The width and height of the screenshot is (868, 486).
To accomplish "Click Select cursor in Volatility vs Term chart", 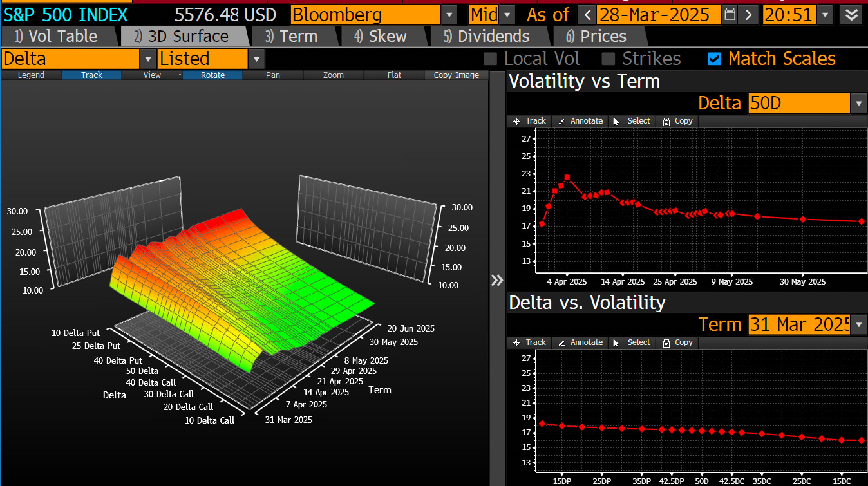I will (x=632, y=121).
